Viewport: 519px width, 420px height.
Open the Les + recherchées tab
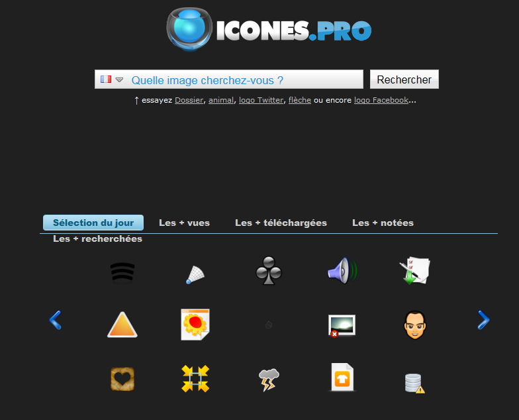98,238
